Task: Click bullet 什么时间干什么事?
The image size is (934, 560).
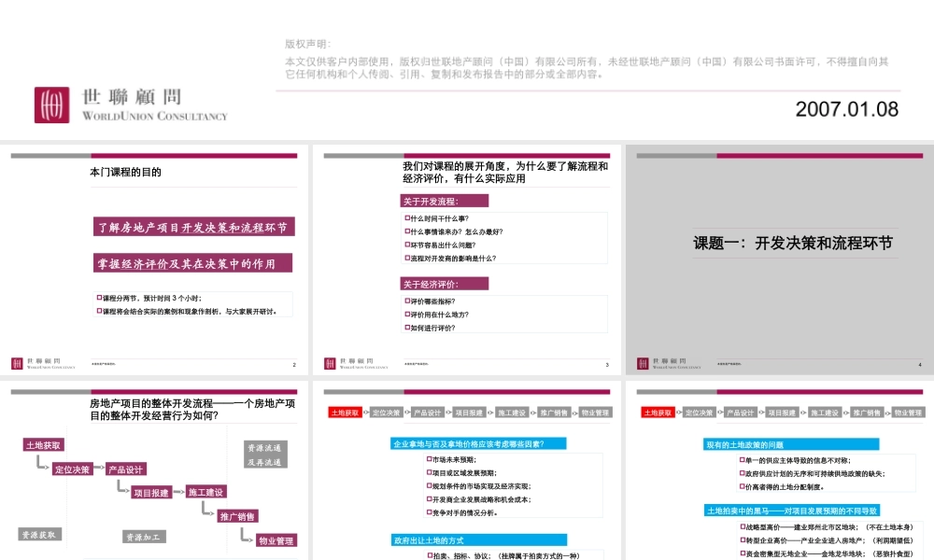Action: 436,218
